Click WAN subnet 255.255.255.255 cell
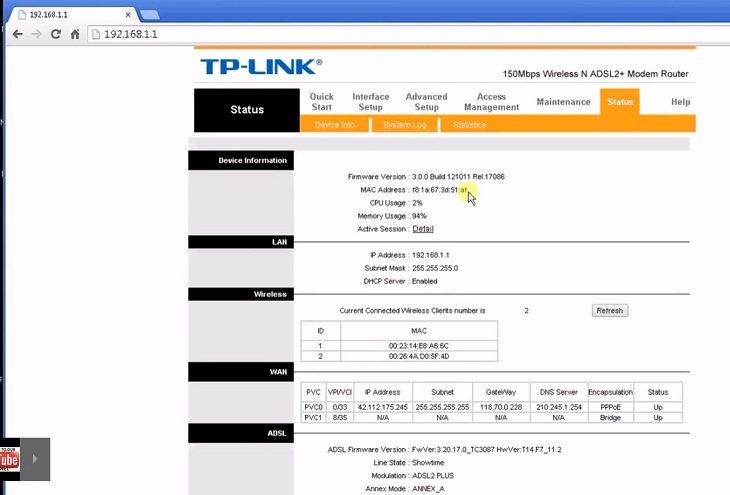The image size is (730, 495). 442,407
